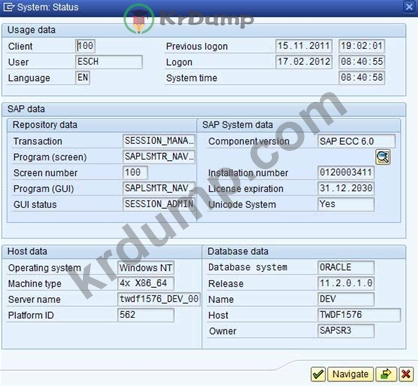The image size is (418, 386).
Task: Close the System: Status dialog window
Action: [x=409, y=7]
